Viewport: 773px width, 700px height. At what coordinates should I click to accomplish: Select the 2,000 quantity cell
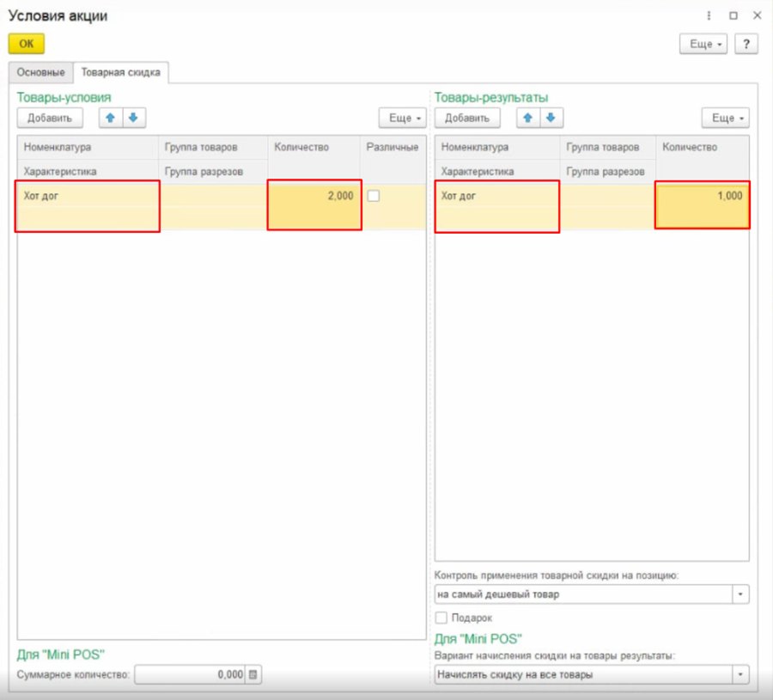pyautogui.click(x=314, y=205)
